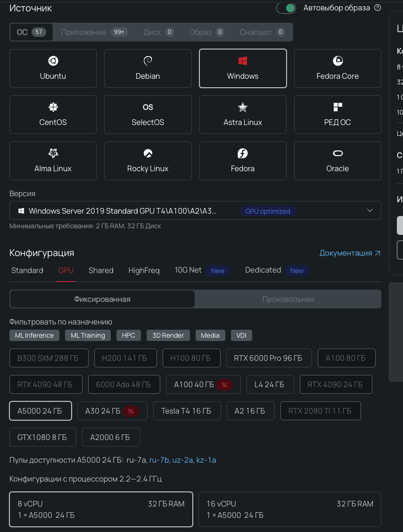Select the Astra Linux star icon
The width and height of the screenshot is (403, 532).
[243, 107]
